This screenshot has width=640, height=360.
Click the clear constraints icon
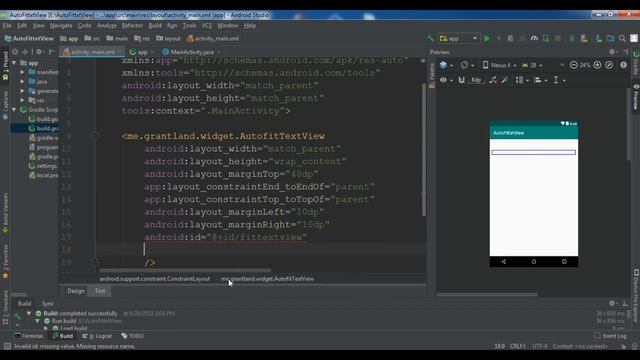[493, 80]
